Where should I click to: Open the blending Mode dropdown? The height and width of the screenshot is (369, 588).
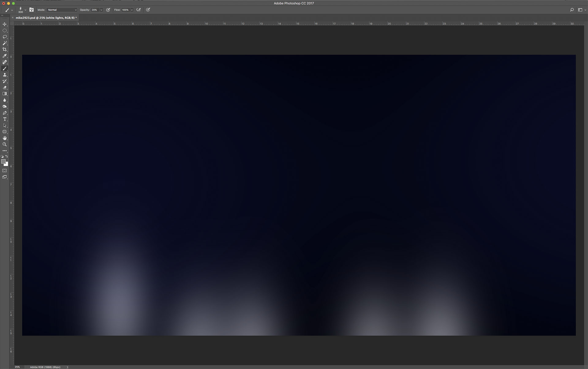(x=62, y=10)
